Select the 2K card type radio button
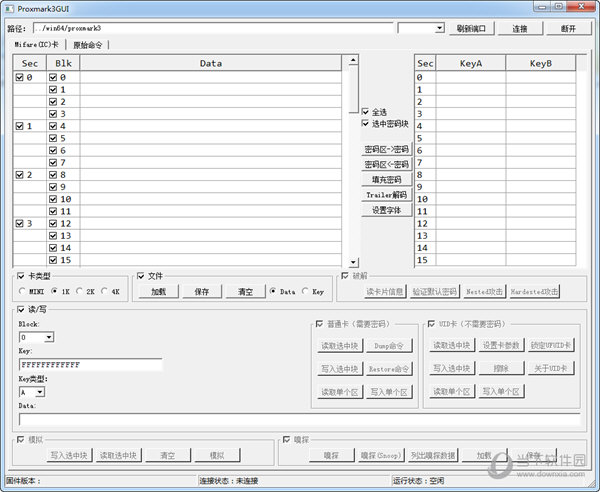 click(x=79, y=291)
